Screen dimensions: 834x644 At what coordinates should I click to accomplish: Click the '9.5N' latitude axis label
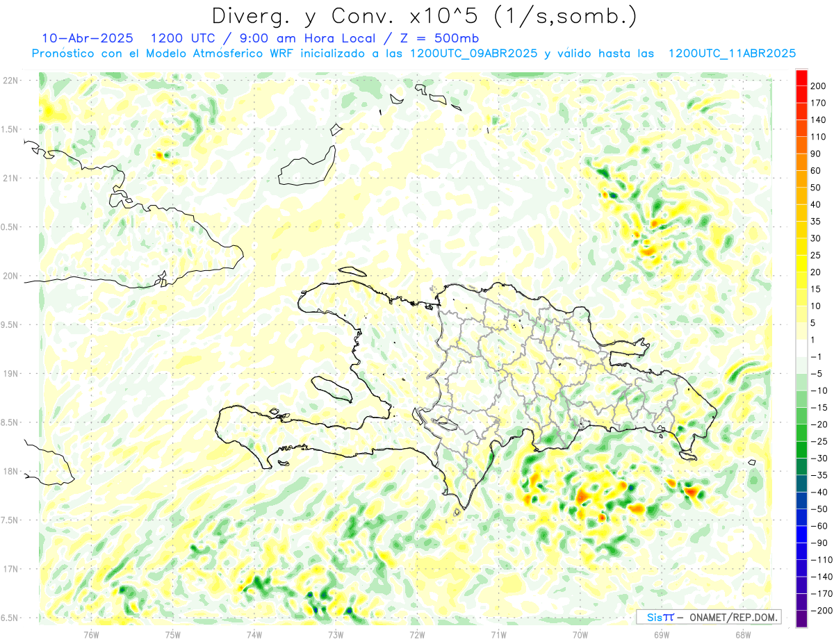(10, 324)
